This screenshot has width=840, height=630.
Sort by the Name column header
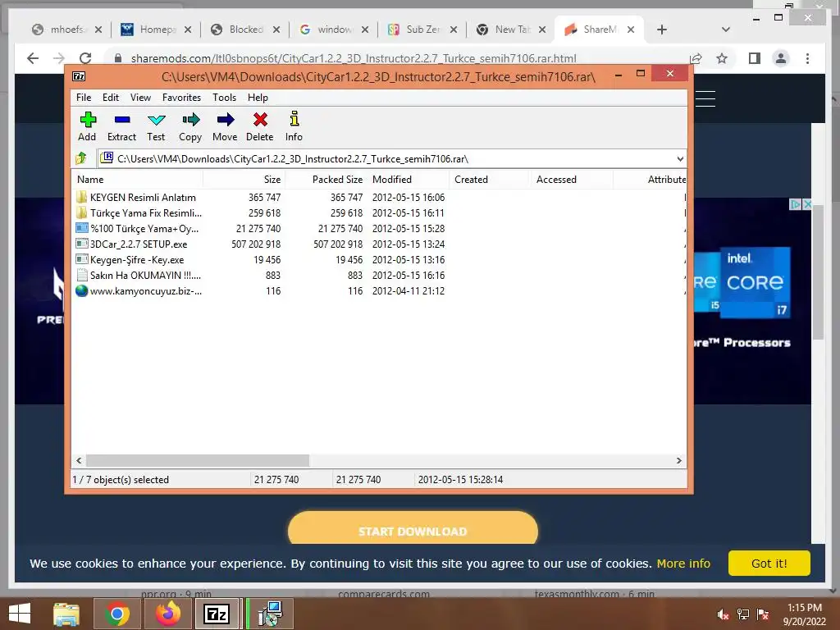tap(137, 180)
